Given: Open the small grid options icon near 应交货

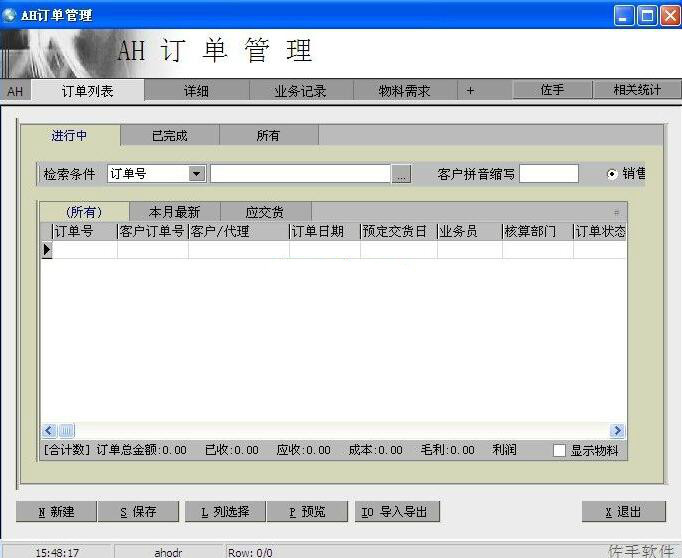Looking at the screenshot, I should click(x=616, y=213).
